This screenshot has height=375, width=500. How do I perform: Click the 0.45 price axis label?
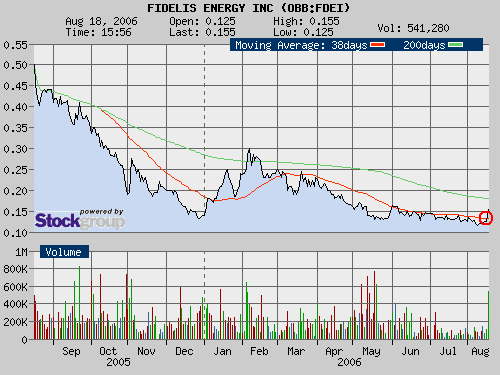tap(15, 86)
